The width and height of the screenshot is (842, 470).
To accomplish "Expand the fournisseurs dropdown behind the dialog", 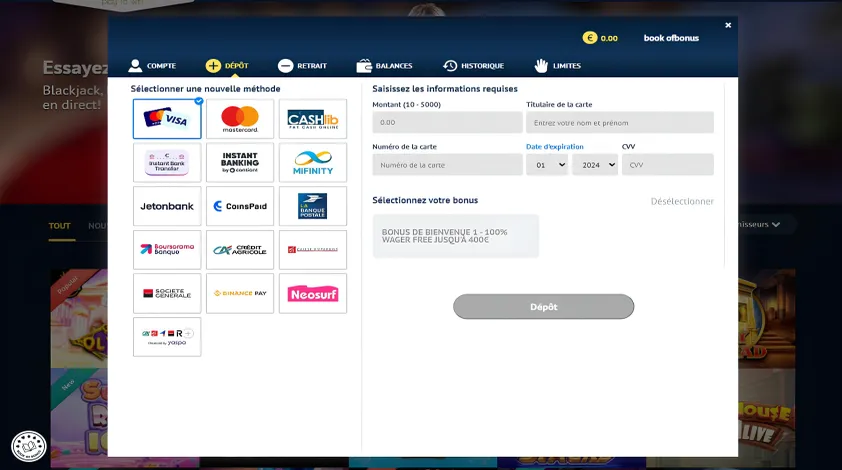I will coord(760,224).
